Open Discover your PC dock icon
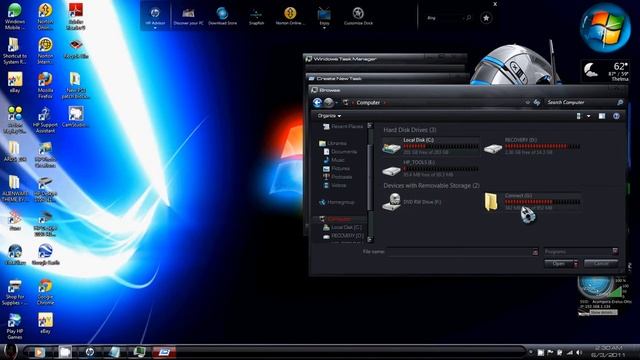The width and height of the screenshot is (640, 360). [188, 16]
